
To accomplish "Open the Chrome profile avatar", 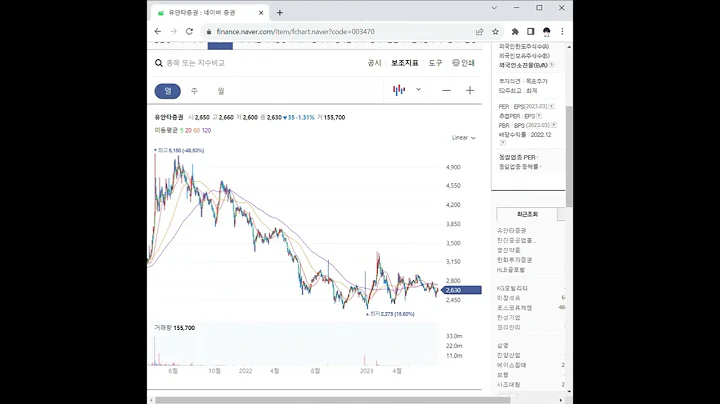I will [546, 32].
